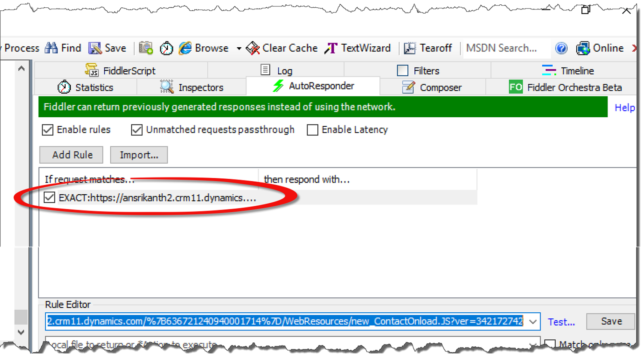The width and height of the screenshot is (644, 360).
Task: Switch to the Inspectors tab
Action: (x=191, y=87)
